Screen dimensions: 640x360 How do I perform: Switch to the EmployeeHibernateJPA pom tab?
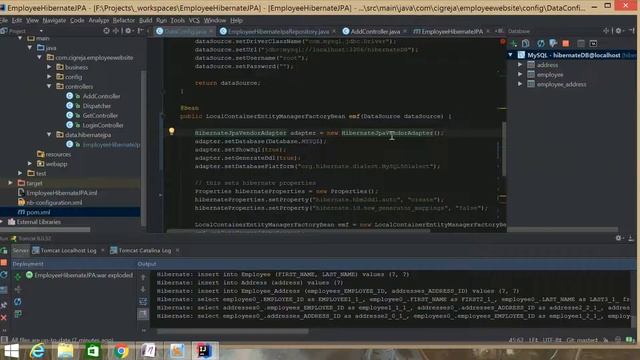[x=451, y=31]
